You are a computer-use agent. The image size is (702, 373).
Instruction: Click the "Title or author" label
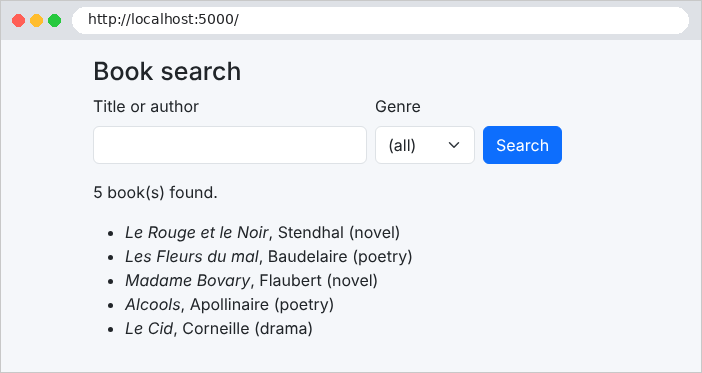click(x=146, y=107)
